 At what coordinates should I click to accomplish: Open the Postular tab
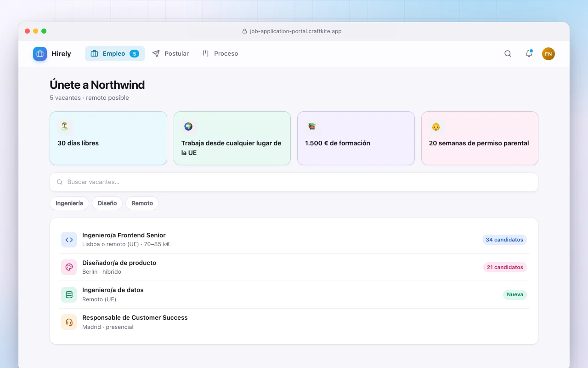[170, 54]
